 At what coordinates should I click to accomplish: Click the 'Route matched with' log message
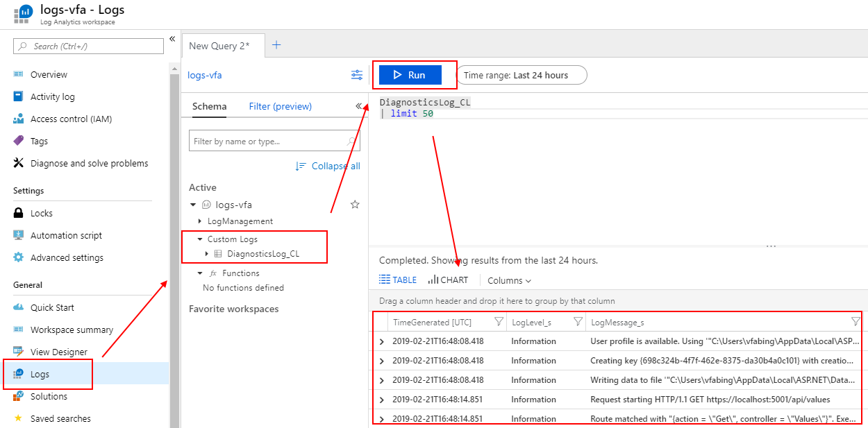[722, 419]
